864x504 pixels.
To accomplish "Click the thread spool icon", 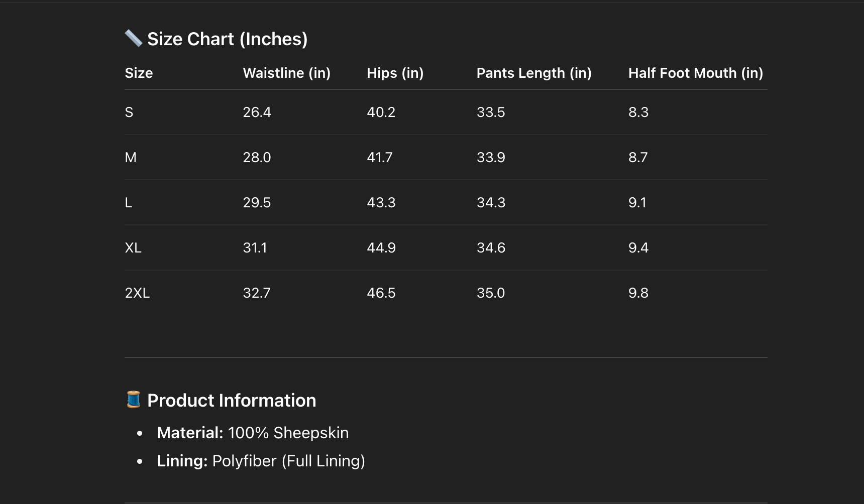I will coord(133,400).
